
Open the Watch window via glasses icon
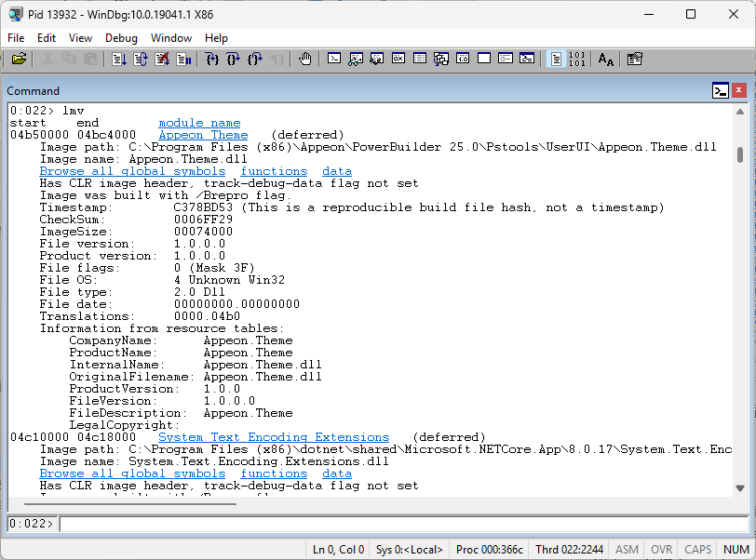click(x=356, y=59)
